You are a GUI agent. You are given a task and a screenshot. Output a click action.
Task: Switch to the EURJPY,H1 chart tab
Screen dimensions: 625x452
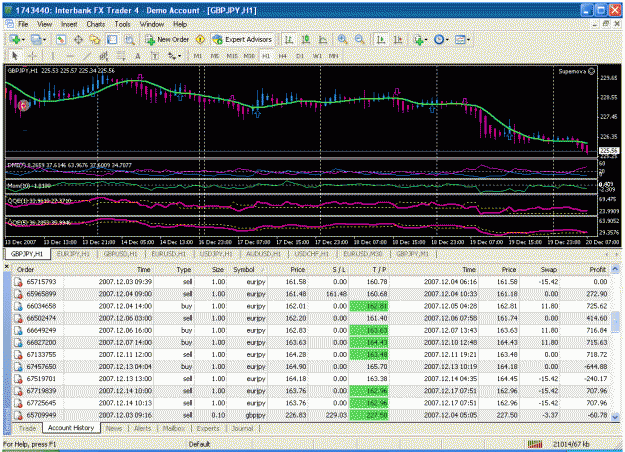coord(73,254)
